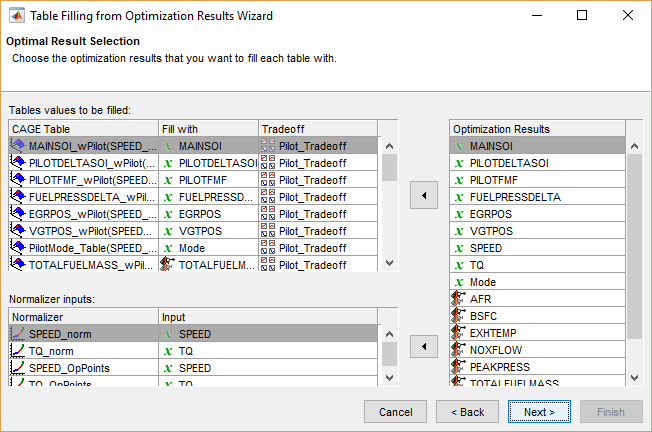The height and width of the screenshot is (432, 652).
Task: Cancel the wizard
Action: tap(395, 411)
